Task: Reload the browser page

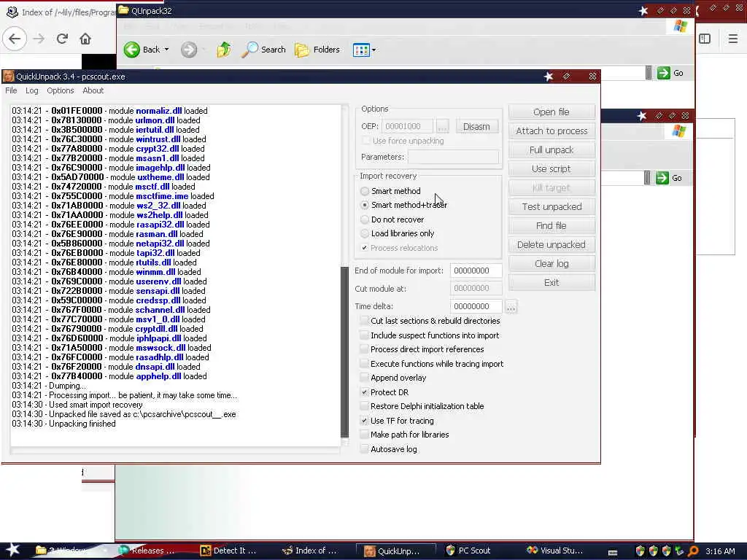Action: pyautogui.click(x=63, y=39)
